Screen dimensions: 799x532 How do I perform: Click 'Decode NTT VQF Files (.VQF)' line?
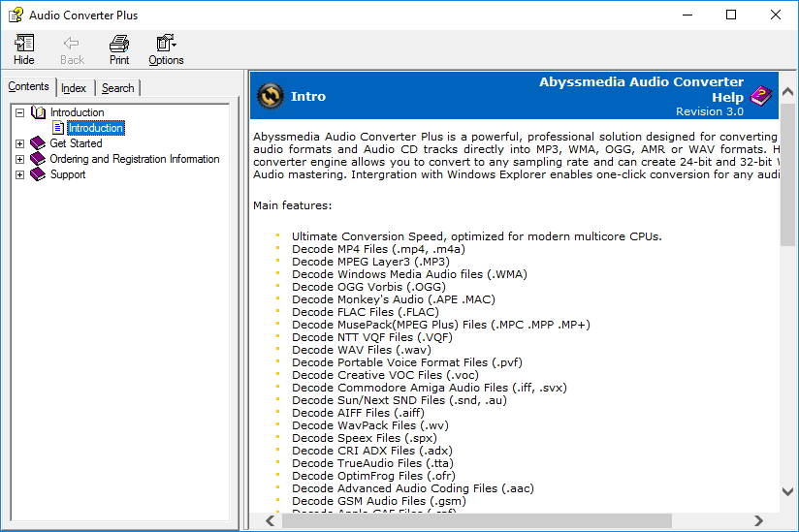tap(372, 337)
